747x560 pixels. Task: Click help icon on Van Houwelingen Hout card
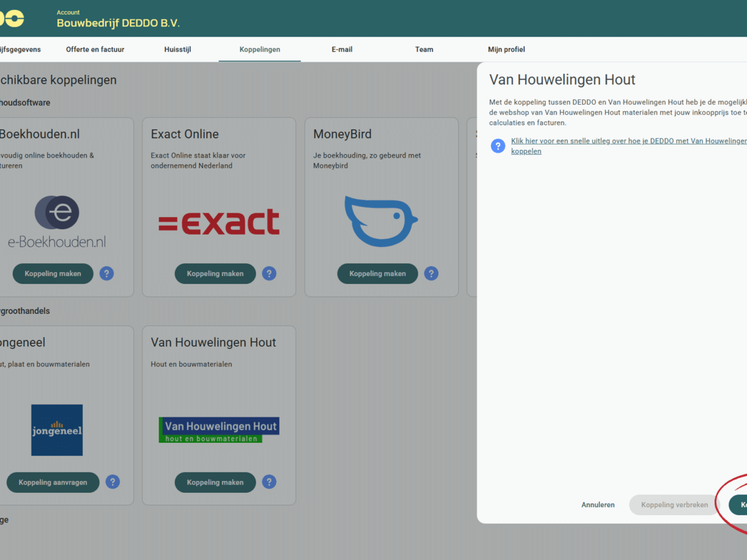[269, 482]
